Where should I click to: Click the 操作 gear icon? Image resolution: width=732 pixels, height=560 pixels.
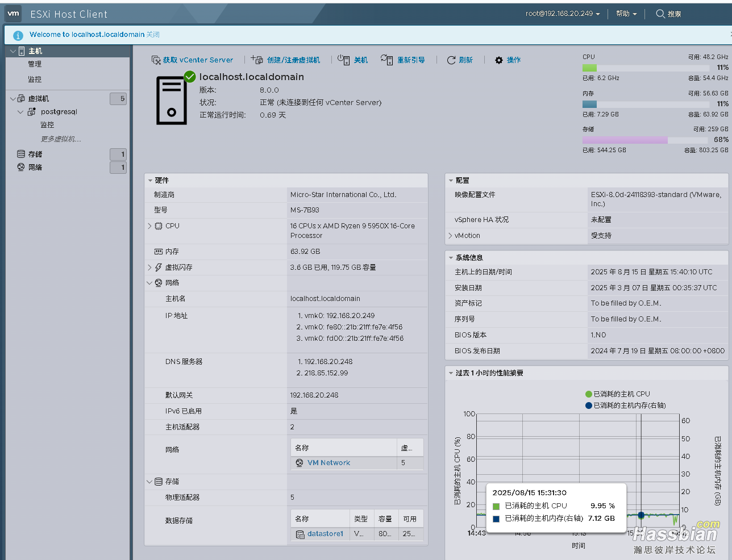(x=499, y=60)
